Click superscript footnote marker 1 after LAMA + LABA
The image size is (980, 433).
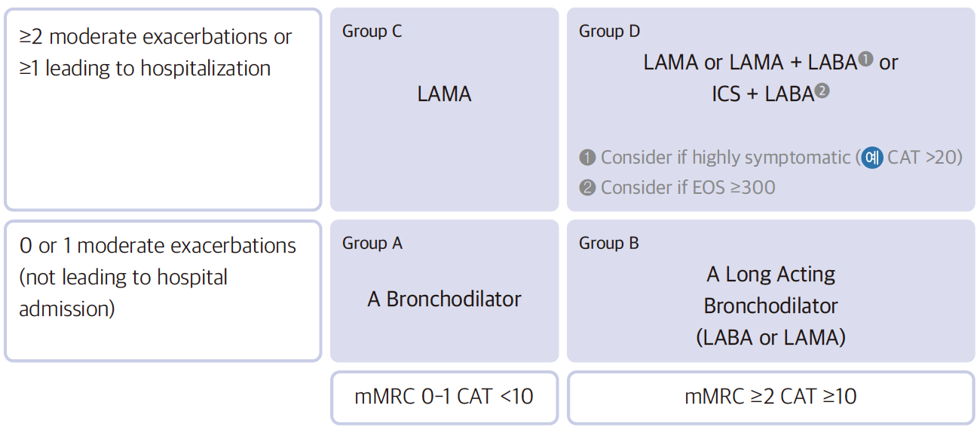tap(865, 58)
